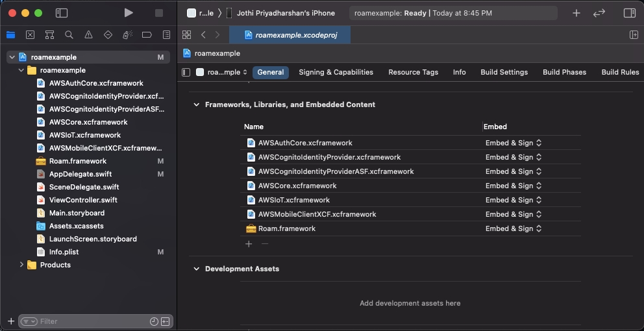The image size is (644, 331).
Task: Open the Source Control navigator
Action: pos(30,35)
